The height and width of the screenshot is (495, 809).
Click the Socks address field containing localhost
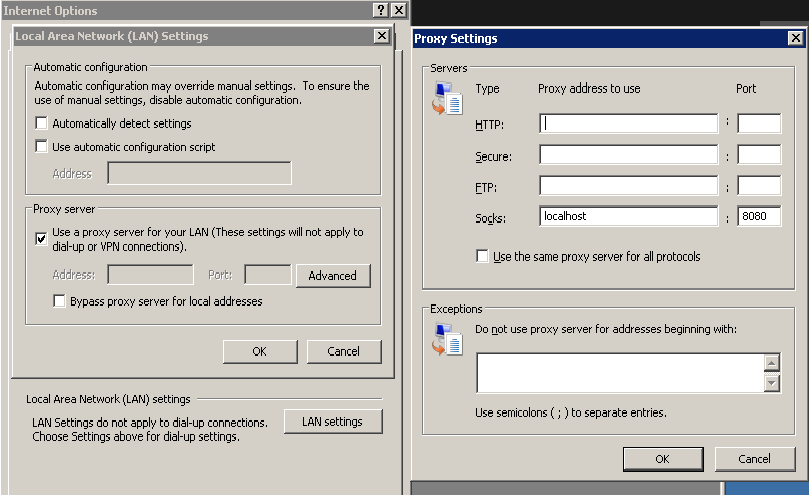pos(628,216)
